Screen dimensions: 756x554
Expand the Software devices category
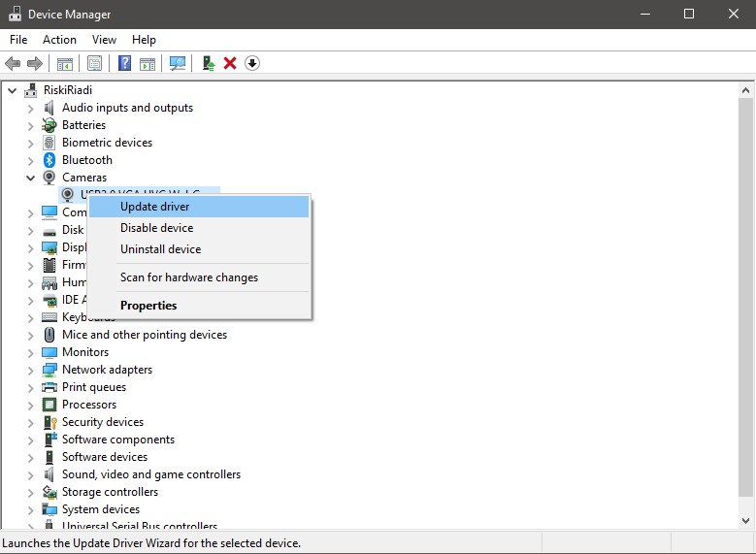click(x=30, y=457)
